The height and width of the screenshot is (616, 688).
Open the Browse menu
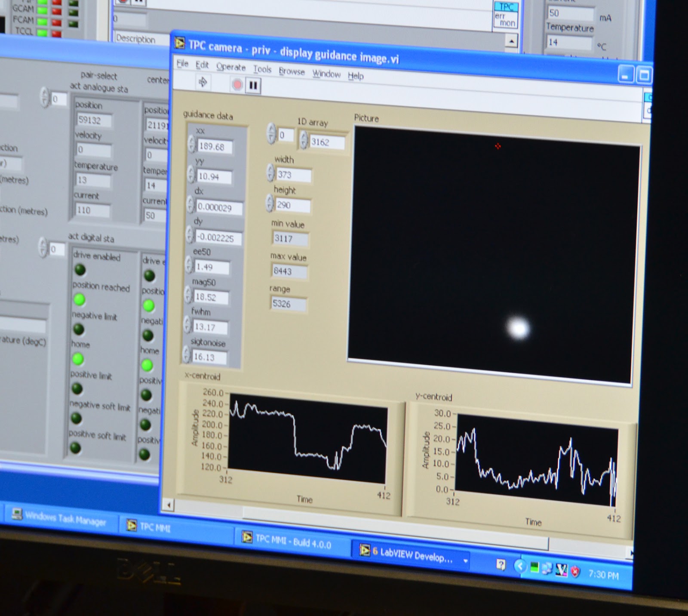[292, 71]
